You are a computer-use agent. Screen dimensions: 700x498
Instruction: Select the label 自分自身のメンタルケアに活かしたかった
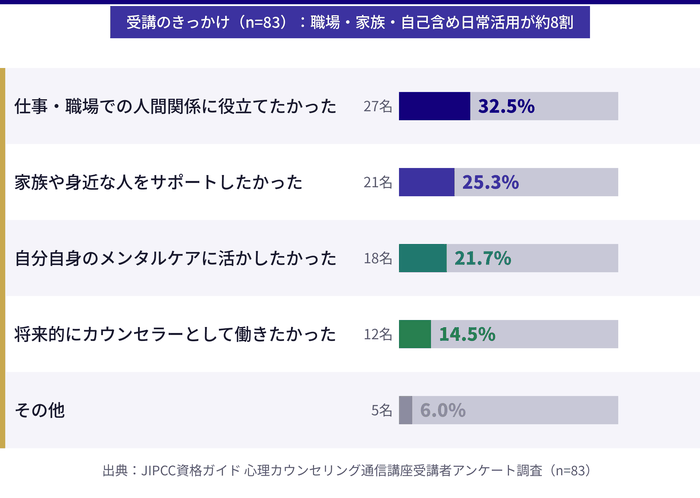(x=176, y=258)
